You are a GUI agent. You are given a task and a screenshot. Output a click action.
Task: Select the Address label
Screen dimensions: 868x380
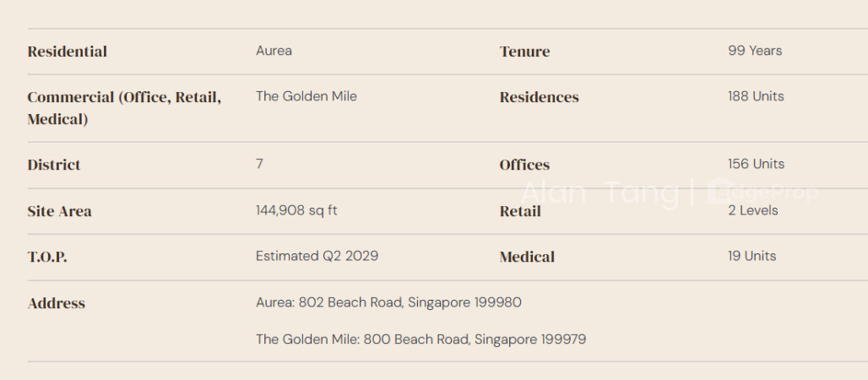click(x=57, y=303)
